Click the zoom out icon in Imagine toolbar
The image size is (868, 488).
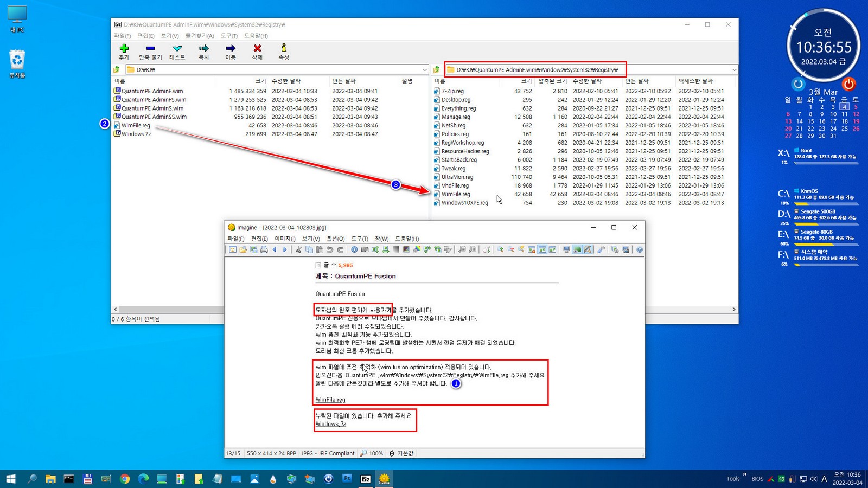[510, 249]
